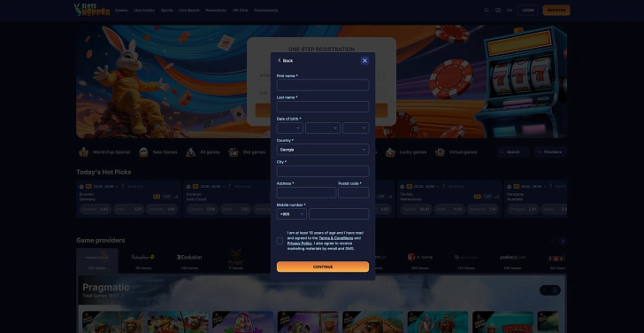
Task: Open Pragmatic Play provider tab
Action: pyautogui.click(x=97, y=261)
